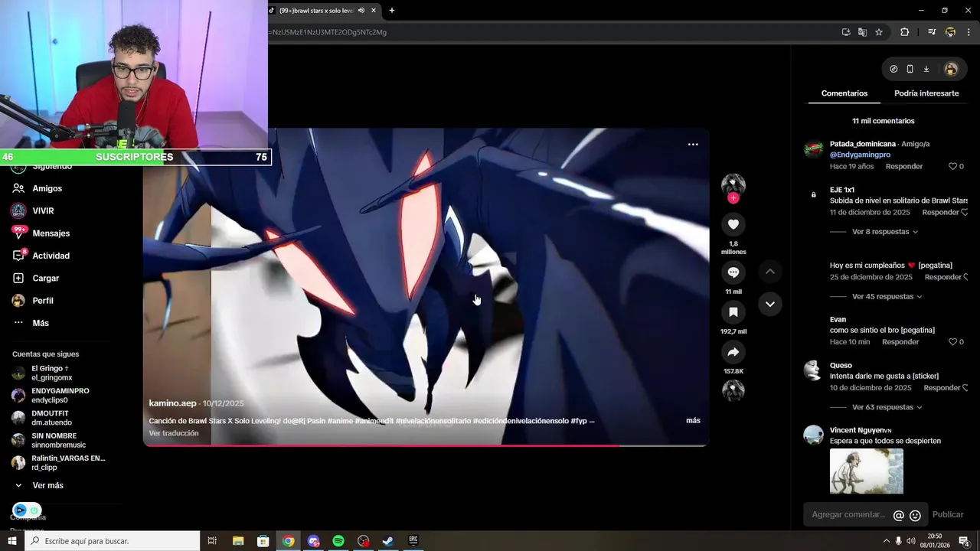980x551 pixels.
Task: Seek on the red video progress bar
Action: coord(426,445)
